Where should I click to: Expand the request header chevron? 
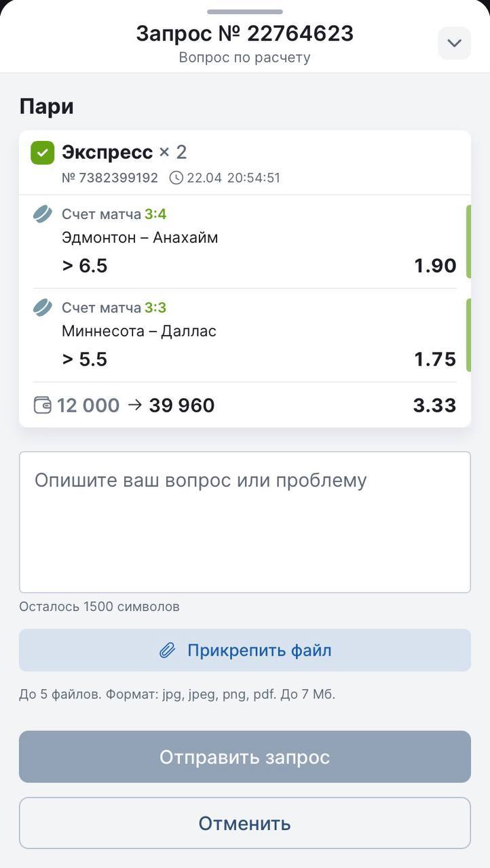click(x=454, y=43)
